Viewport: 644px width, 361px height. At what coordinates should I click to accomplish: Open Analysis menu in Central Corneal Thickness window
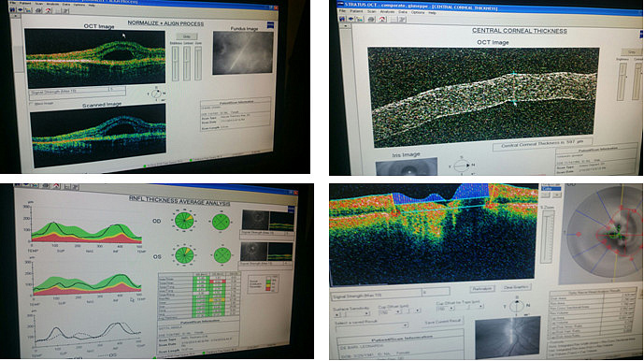tap(387, 12)
